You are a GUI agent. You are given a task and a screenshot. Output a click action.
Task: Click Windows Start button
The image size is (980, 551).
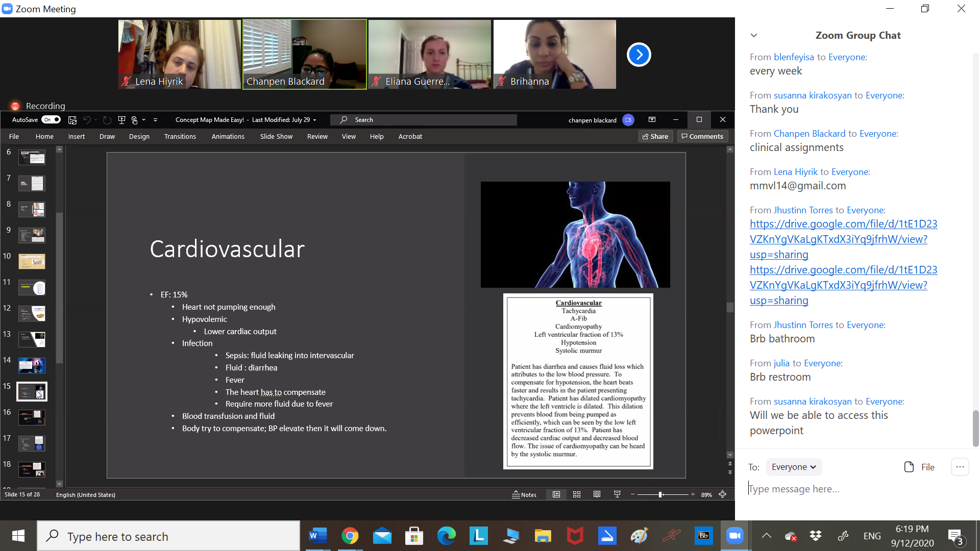pyautogui.click(x=18, y=536)
